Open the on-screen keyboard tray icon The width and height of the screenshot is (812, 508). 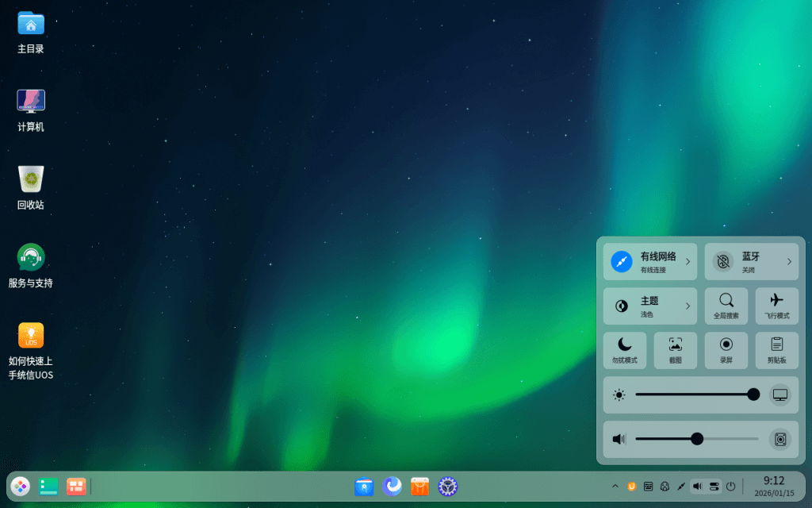[x=649, y=487]
